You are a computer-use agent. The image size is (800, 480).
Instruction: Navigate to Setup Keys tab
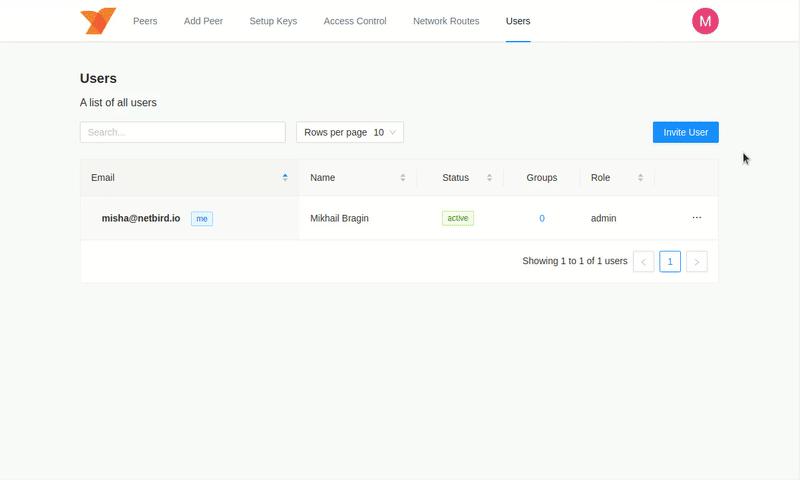point(273,21)
